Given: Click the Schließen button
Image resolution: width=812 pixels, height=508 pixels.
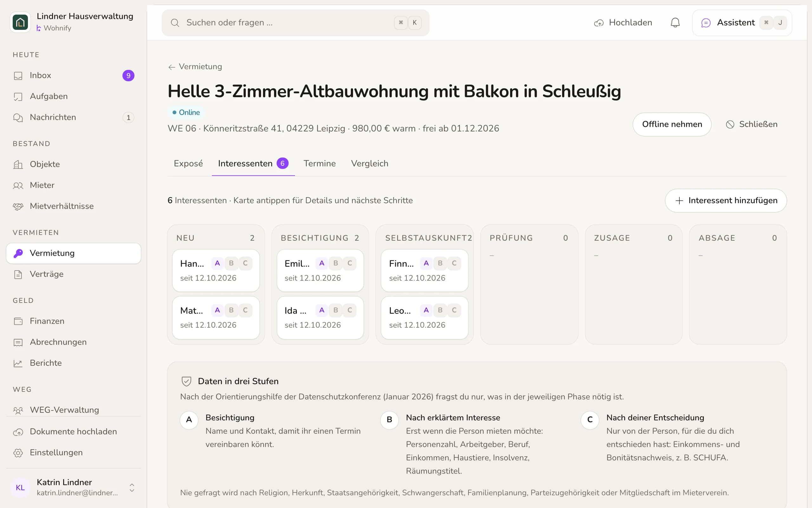Looking at the screenshot, I should [x=752, y=124].
